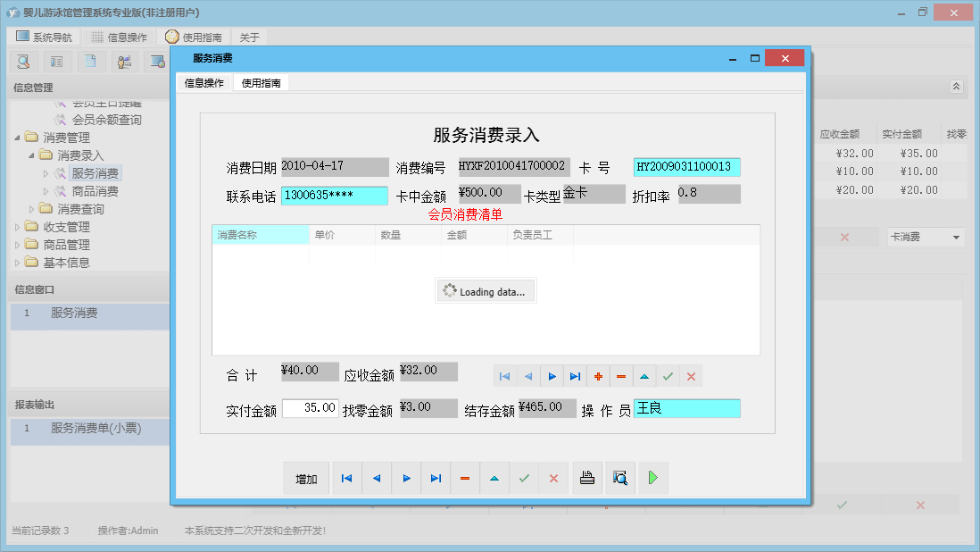Jump to the first record arrow icon
The width and height of the screenshot is (980, 552).
pyautogui.click(x=504, y=375)
